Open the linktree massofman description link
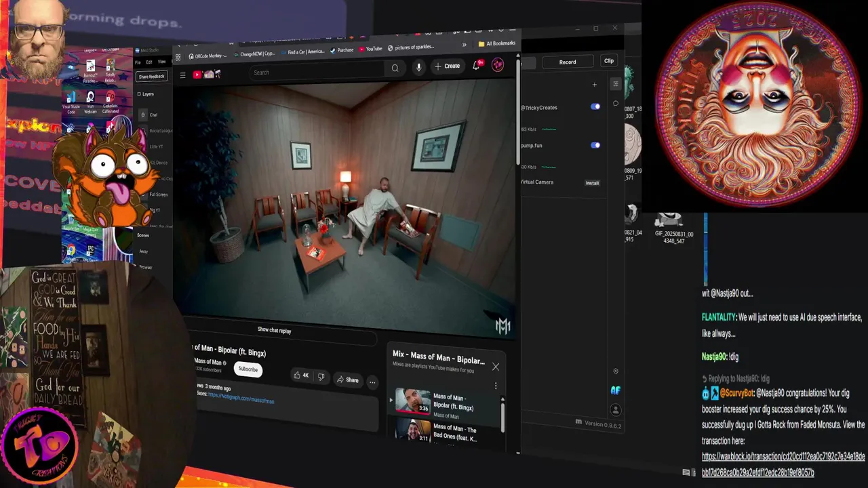Screen dimensions: 868x488 [241, 398]
